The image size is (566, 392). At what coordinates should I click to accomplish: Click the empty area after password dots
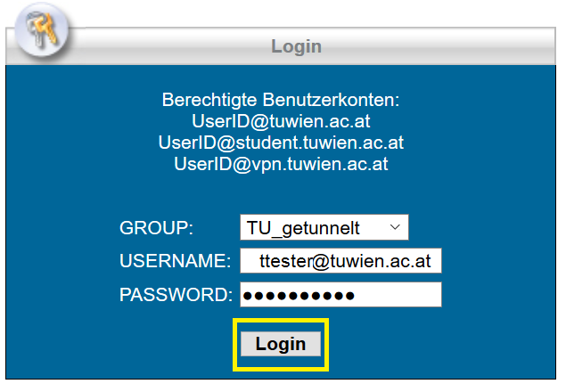pyautogui.click(x=397, y=295)
